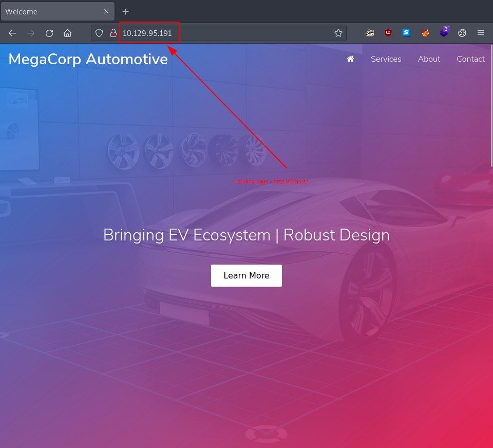Open the Privacy Badger extension
The image size is (493, 448).
[x=370, y=33]
